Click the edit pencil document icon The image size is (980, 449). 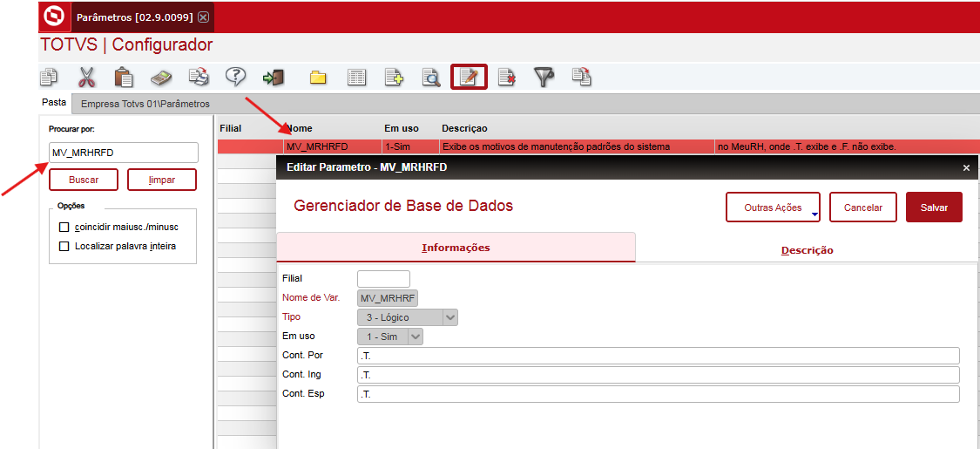click(469, 78)
